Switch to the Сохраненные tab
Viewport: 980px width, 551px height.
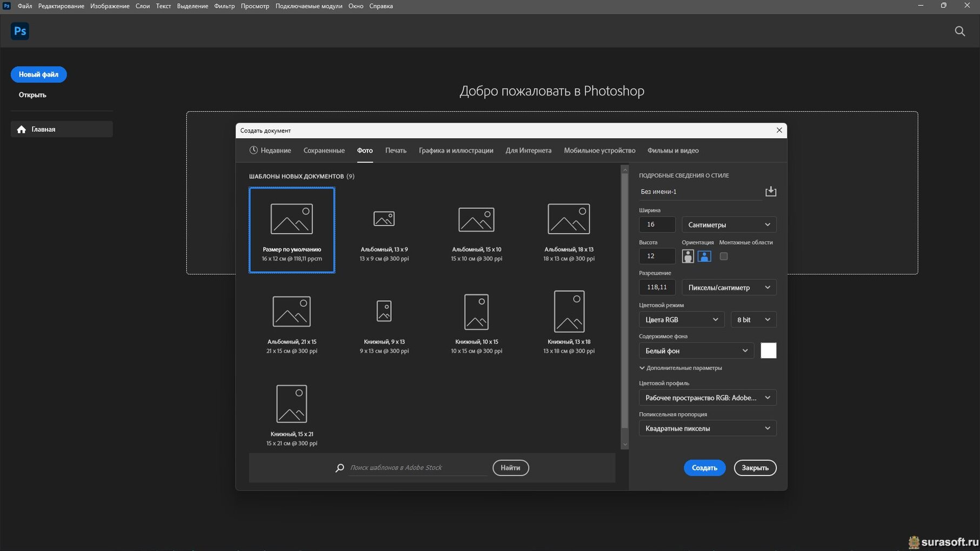point(324,150)
